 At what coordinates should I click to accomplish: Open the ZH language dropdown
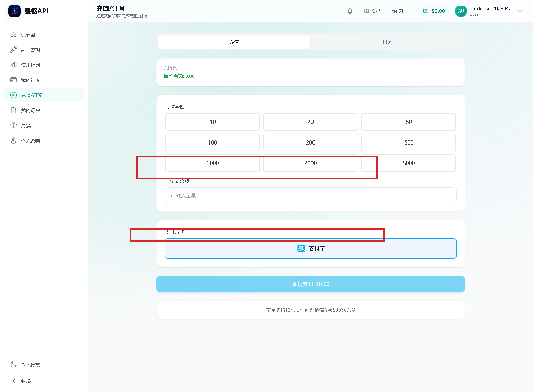(x=401, y=11)
